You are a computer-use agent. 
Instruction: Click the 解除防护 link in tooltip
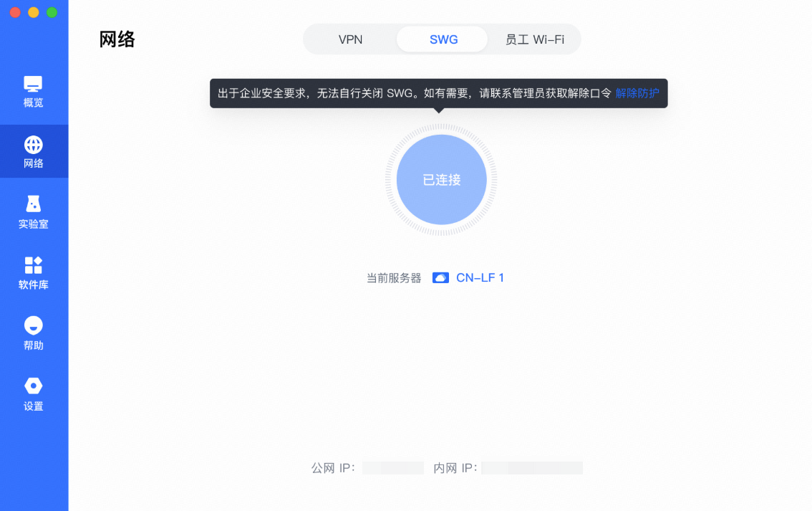coord(637,93)
